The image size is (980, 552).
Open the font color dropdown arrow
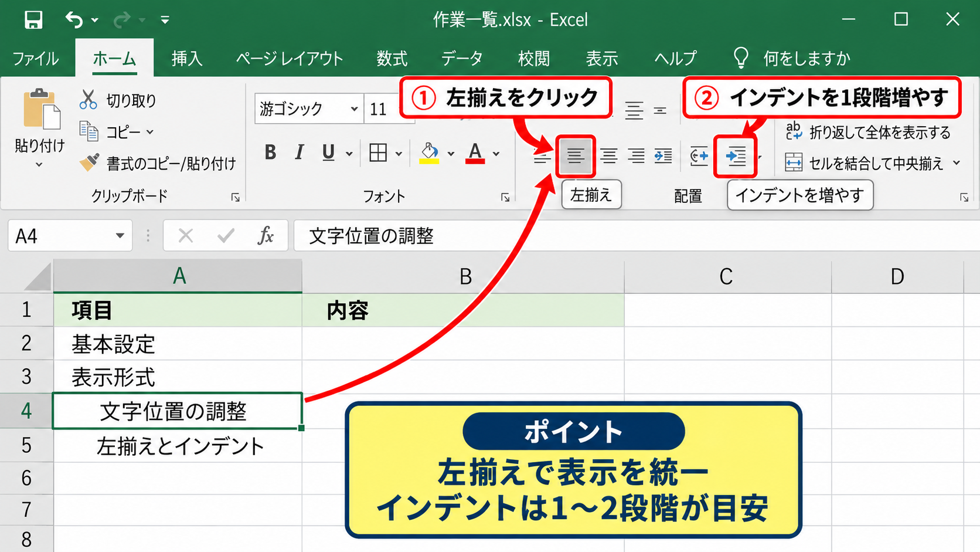[496, 154]
